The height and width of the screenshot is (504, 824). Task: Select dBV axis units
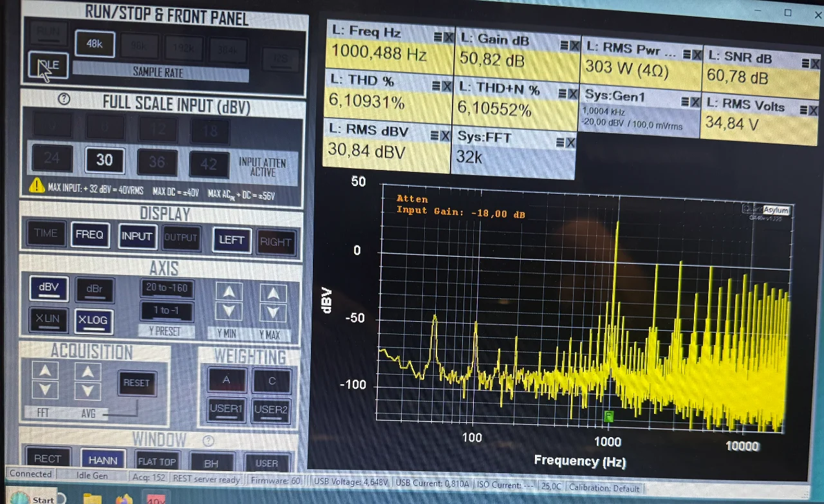[49, 288]
